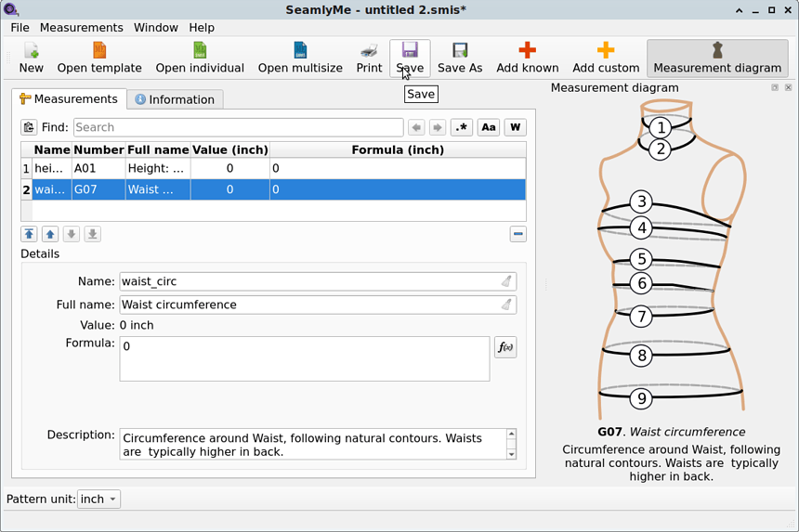799x532 pixels.
Task: Go to next search match
Action: tap(438, 127)
